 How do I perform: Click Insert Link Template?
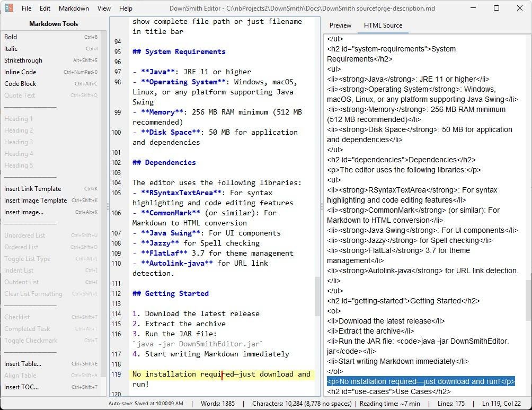[51, 188]
